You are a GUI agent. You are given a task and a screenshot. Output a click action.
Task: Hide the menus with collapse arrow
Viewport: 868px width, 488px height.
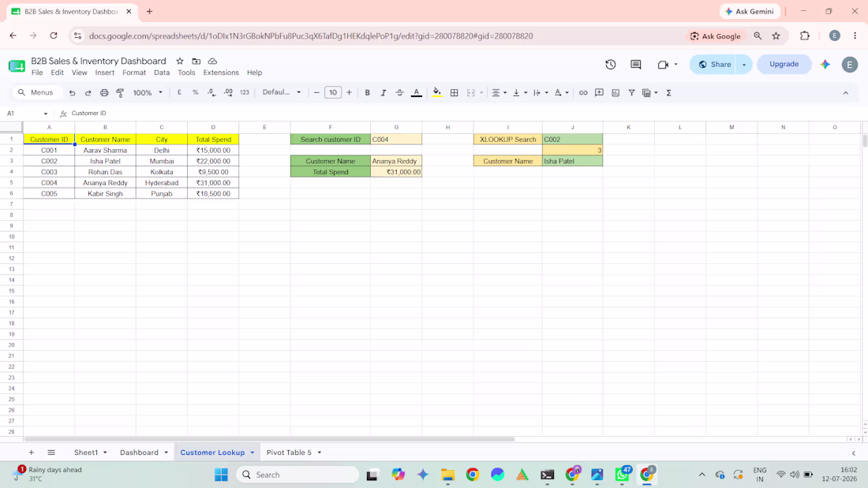[x=846, y=93]
